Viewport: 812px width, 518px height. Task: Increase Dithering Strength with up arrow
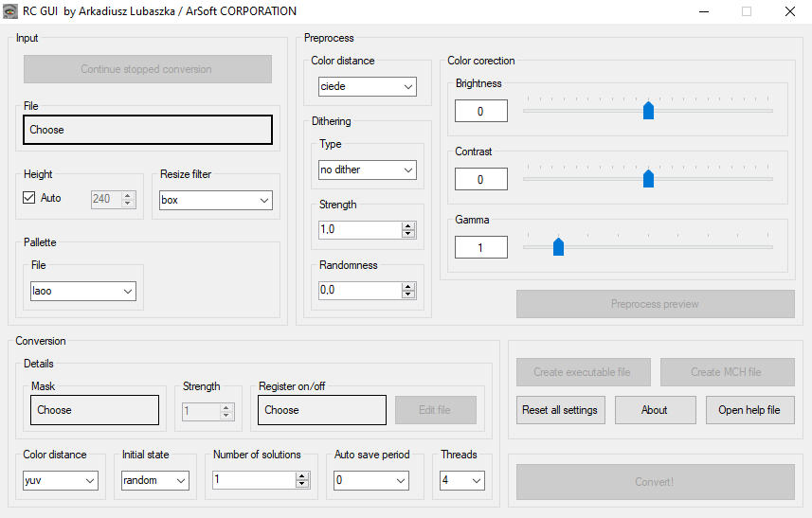pos(408,226)
